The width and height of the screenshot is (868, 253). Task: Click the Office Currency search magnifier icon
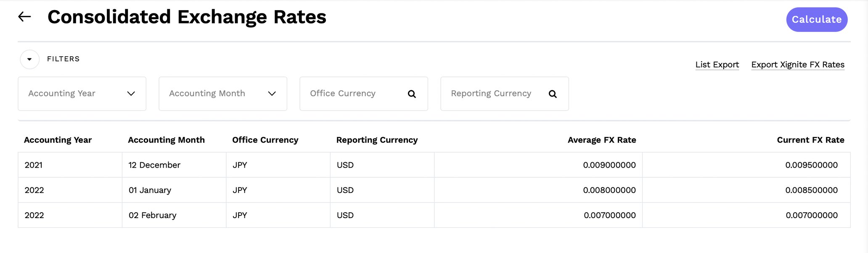(x=412, y=94)
